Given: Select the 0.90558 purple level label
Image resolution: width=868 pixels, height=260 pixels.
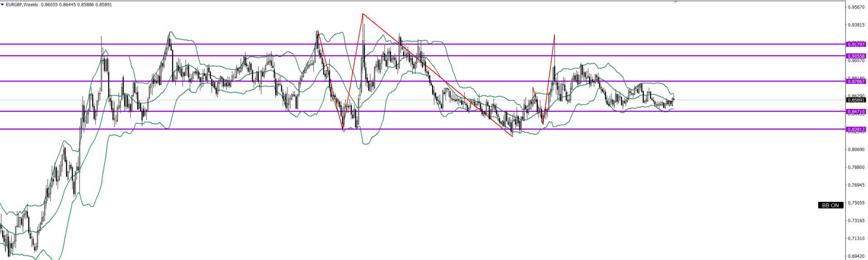Looking at the screenshot, I should point(856,56).
